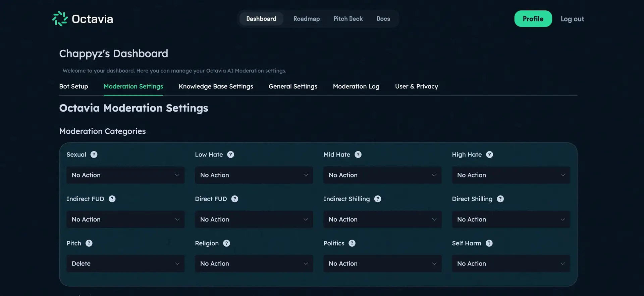Click question mark beside Mid Hate

[x=358, y=155]
